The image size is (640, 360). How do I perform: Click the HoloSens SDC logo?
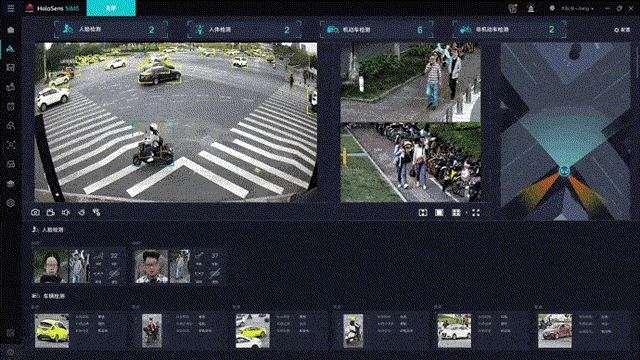(52, 8)
